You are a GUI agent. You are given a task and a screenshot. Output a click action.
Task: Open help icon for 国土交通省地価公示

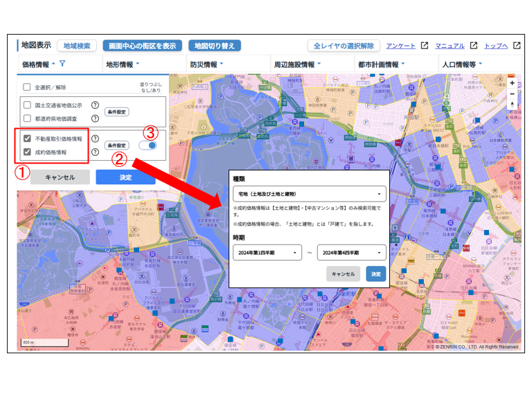(95, 105)
